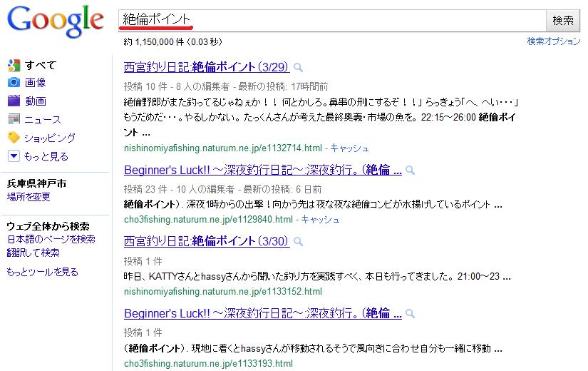The height and width of the screenshot is (371, 588).
Task: Open the すべて results tab
Action: tap(41, 66)
